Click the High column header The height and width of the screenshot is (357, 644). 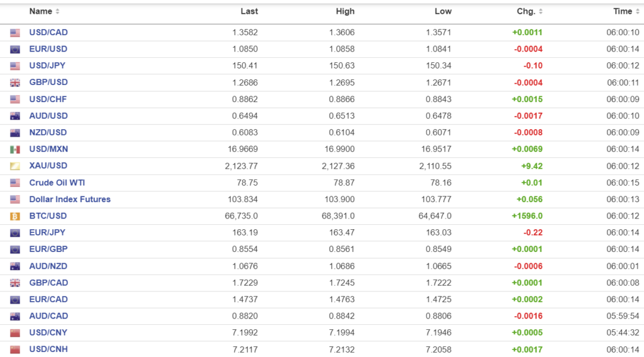[x=345, y=11]
